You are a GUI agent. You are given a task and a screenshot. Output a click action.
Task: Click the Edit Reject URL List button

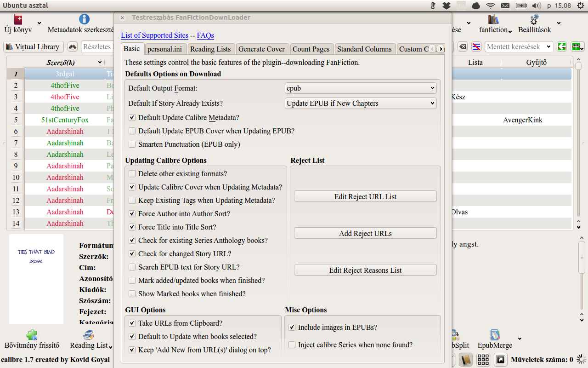365,196
